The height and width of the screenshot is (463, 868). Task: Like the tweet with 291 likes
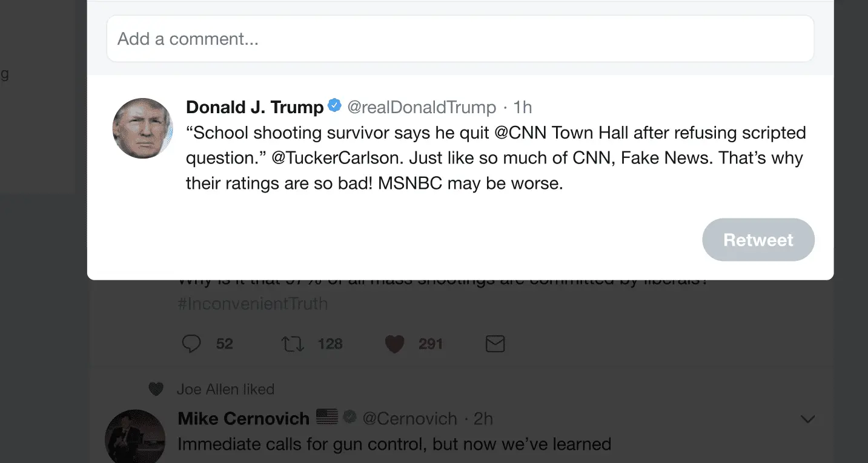[x=395, y=344]
